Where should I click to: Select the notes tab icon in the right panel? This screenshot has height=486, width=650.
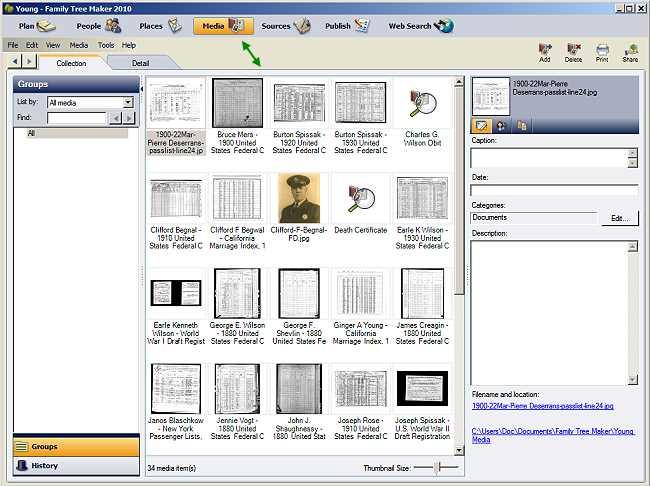point(521,125)
